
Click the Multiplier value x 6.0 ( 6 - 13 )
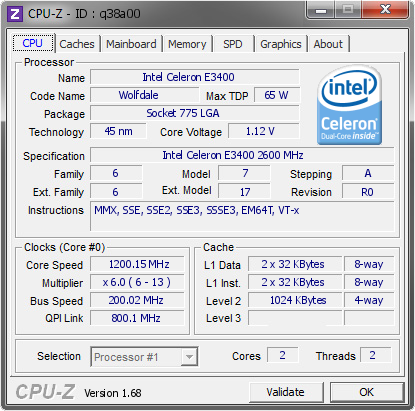[137, 282]
